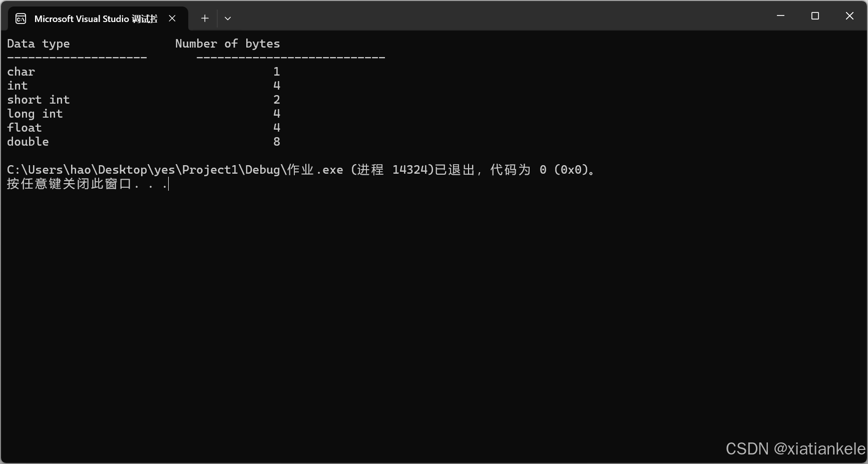The height and width of the screenshot is (464, 868).
Task: Click the short int entry
Action: [x=39, y=100]
